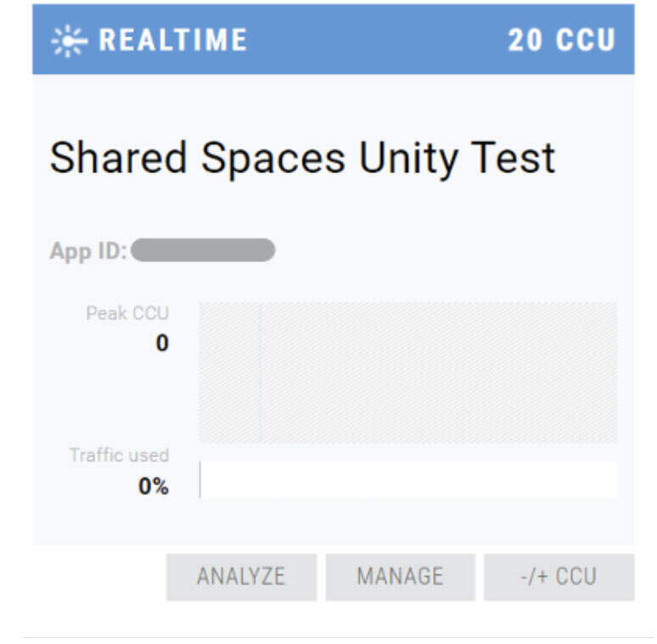Click the Peak CCU value 0
This screenshot has height=644, width=657.
pos(161,344)
